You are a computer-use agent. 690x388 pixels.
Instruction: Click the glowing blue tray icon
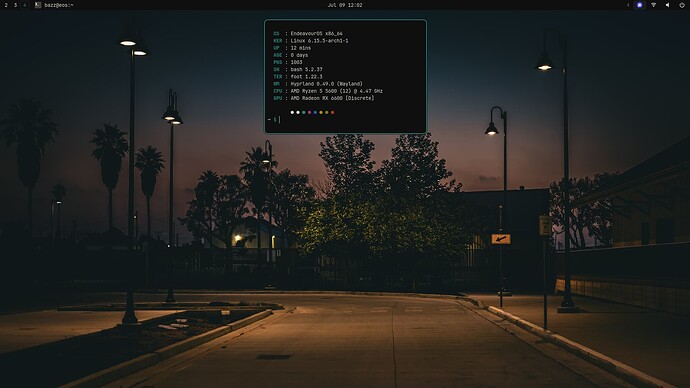[x=640, y=5]
